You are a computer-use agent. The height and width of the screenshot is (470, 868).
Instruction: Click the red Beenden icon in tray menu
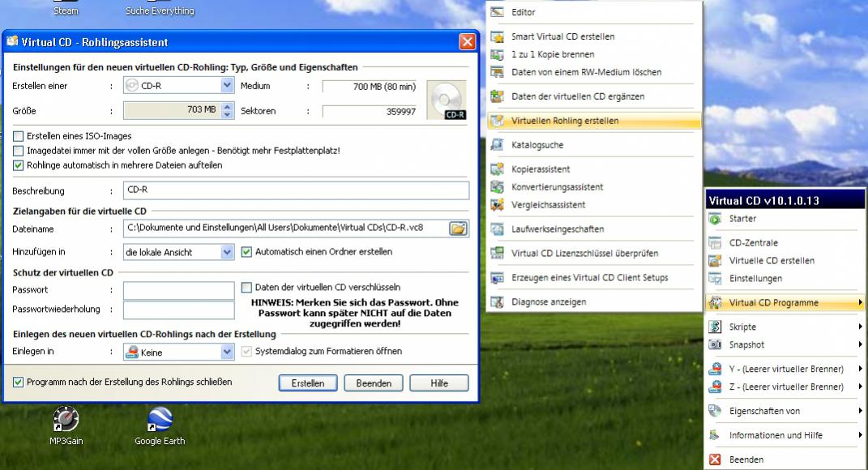715,459
